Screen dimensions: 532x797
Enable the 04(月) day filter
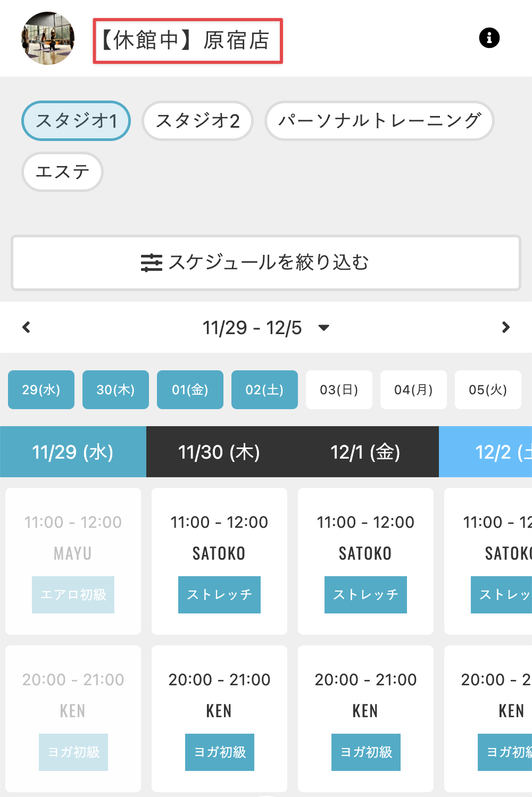[x=413, y=389]
